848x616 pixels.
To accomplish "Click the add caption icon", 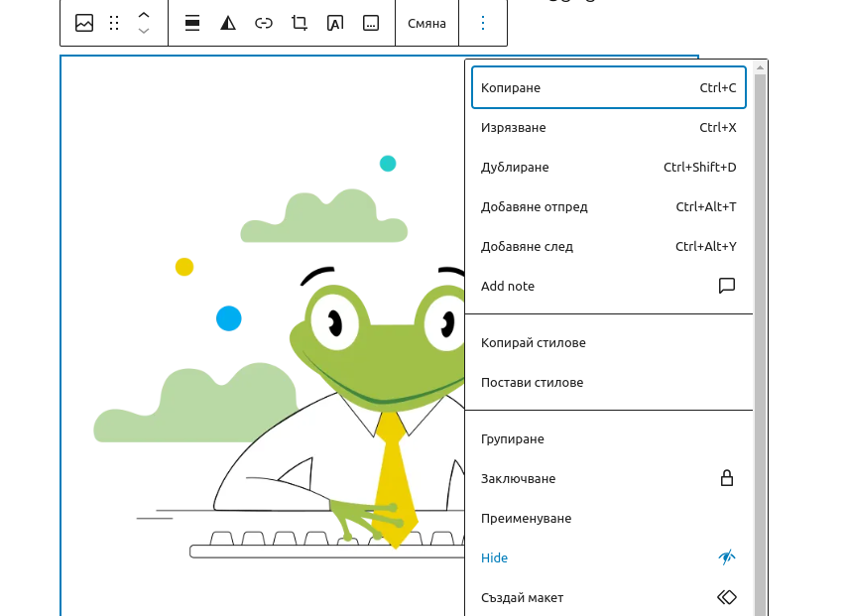I will [x=371, y=23].
